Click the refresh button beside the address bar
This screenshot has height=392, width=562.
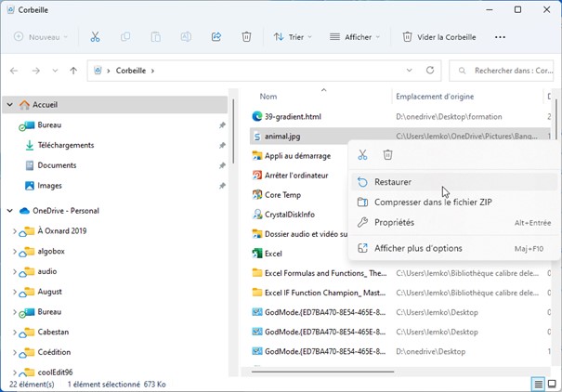click(430, 70)
